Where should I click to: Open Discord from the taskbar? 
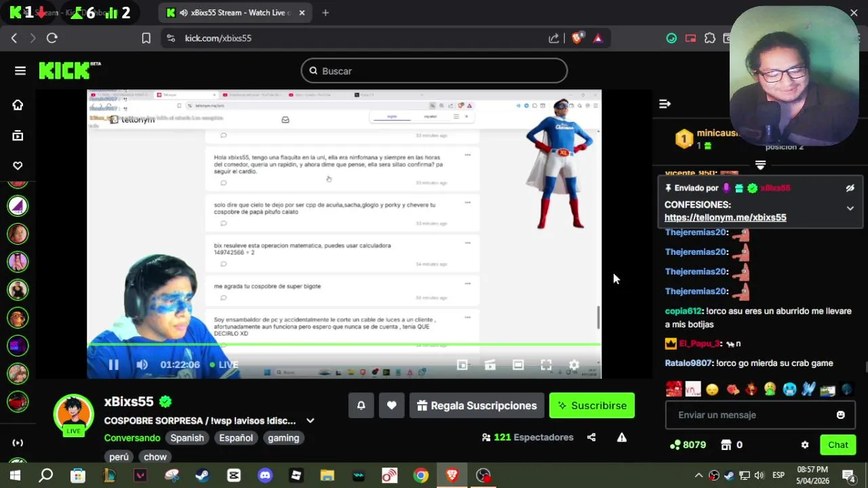[265, 475]
